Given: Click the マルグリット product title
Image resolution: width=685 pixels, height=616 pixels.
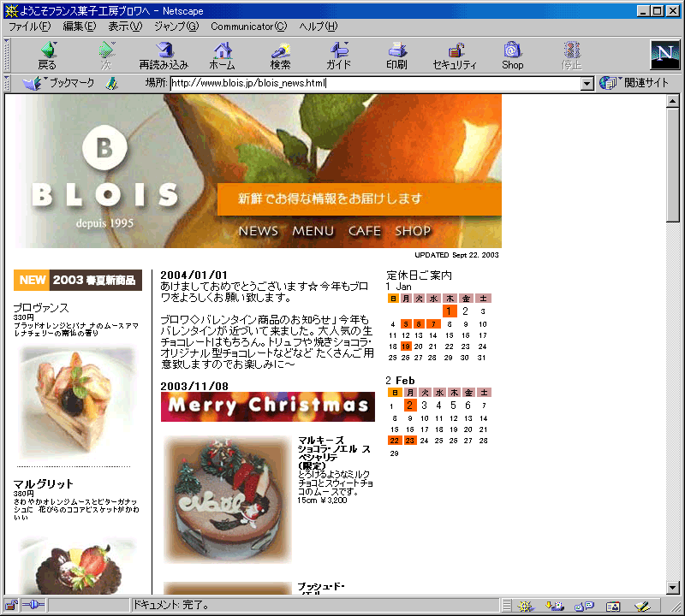Looking at the screenshot, I should click(x=44, y=483).
